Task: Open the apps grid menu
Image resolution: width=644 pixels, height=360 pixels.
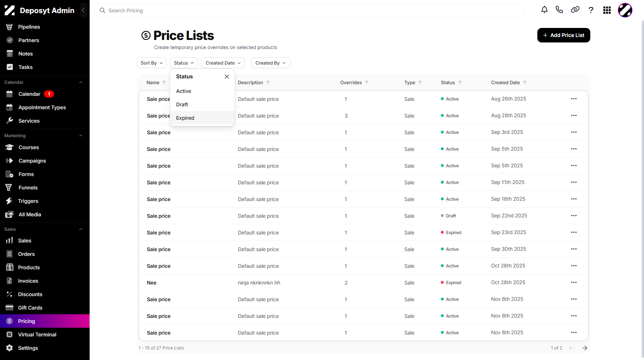Action: (x=607, y=10)
